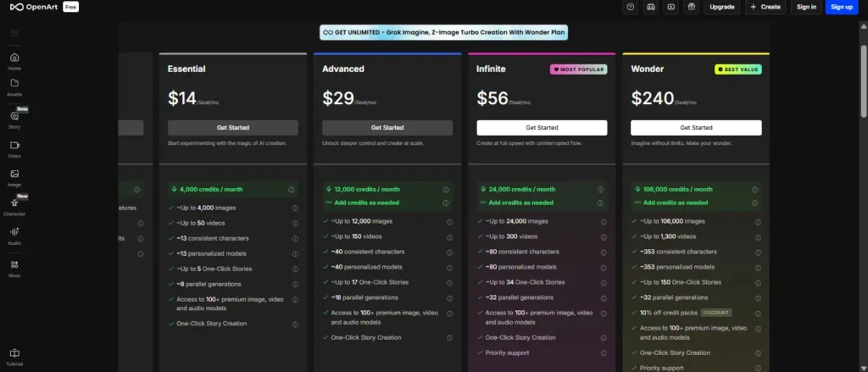Open the Character tool in sidebar
This screenshot has width=868, height=372.
14,207
